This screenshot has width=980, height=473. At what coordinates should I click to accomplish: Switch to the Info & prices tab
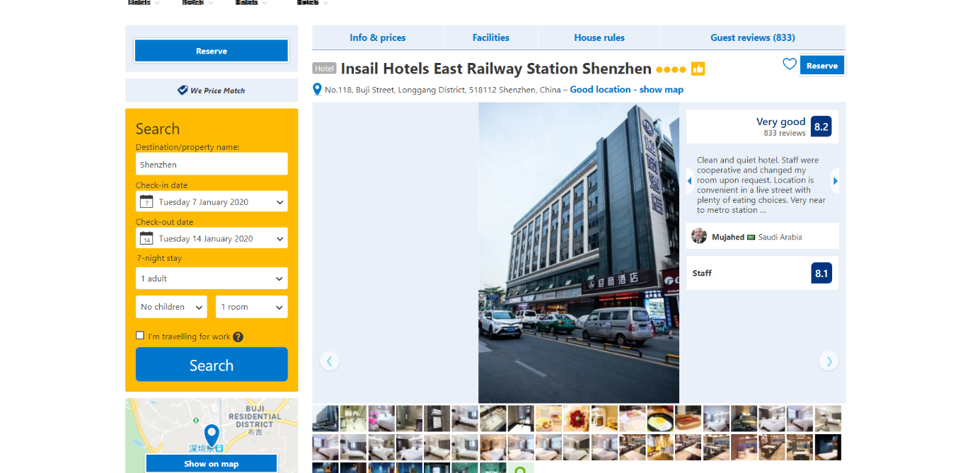pos(378,37)
